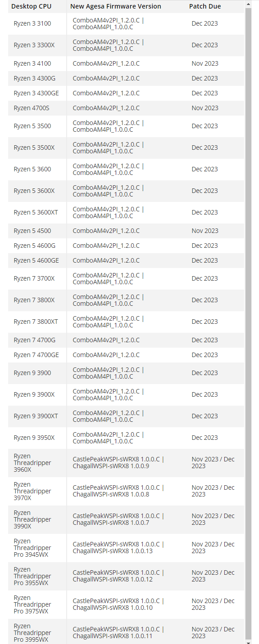Click the Ryzen 4700S cell

[x=37, y=108]
